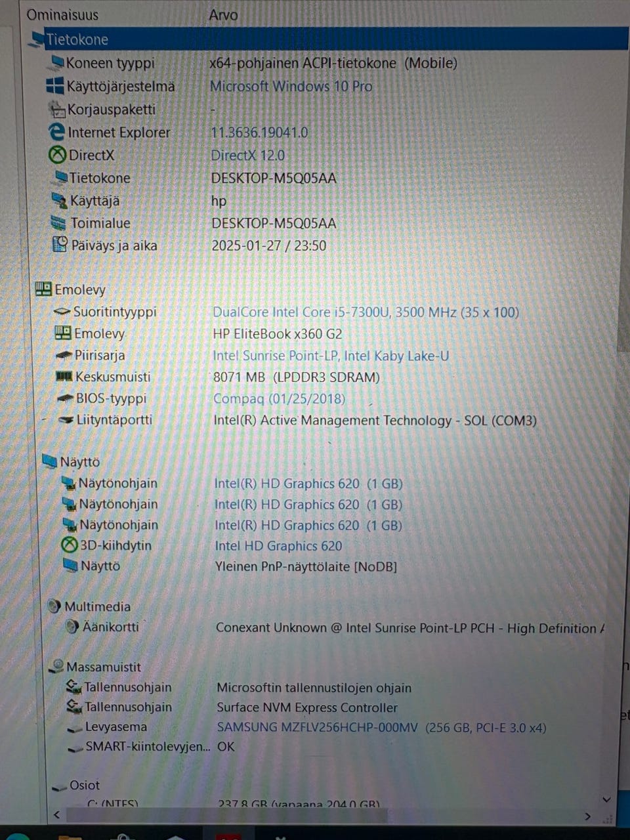Click the Piirisarja chipset icon
This screenshot has height=840, width=630.
tap(64, 355)
